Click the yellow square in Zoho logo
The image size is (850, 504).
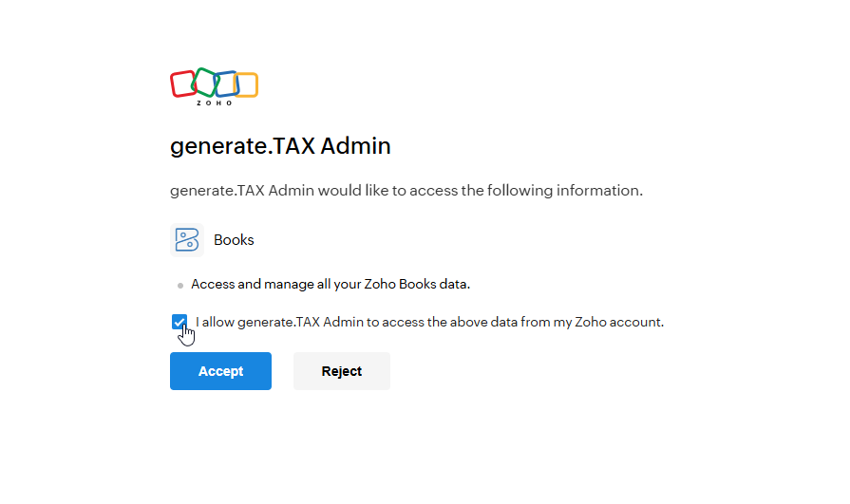click(x=246, y=85)
